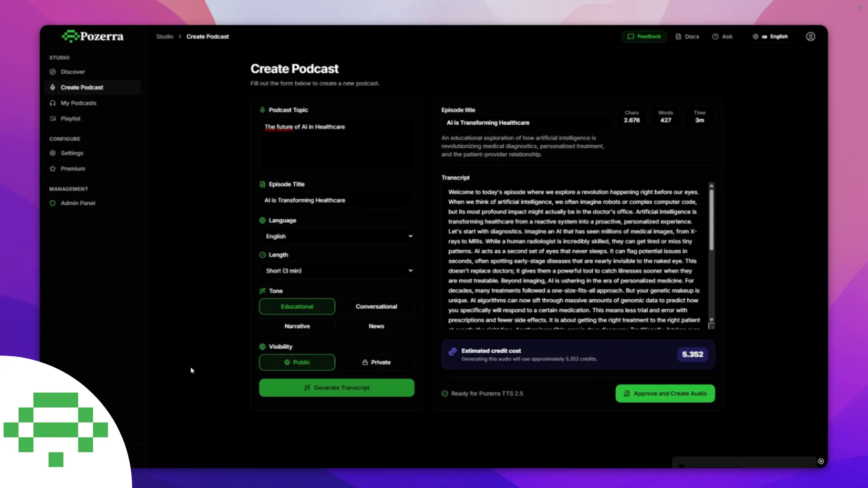Click the globe icon in the header
The image size is (868, 488).
pos(755,37)
